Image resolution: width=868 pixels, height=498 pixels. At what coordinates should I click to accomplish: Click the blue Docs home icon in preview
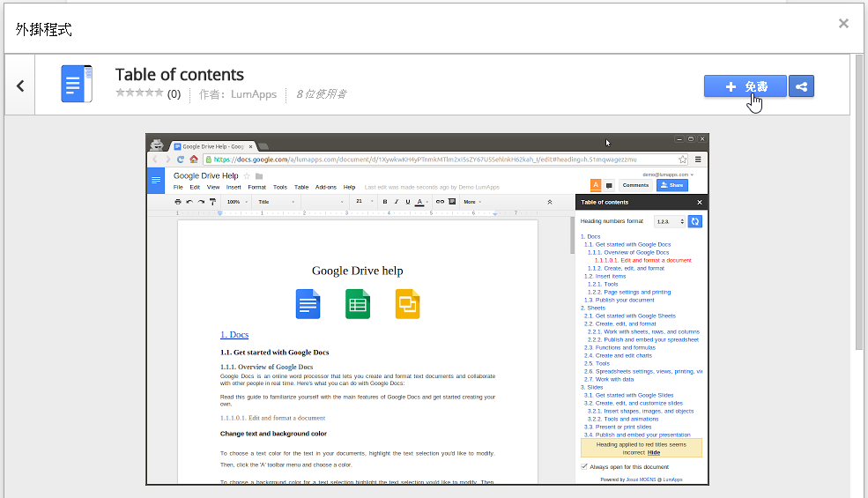point(156,180)
